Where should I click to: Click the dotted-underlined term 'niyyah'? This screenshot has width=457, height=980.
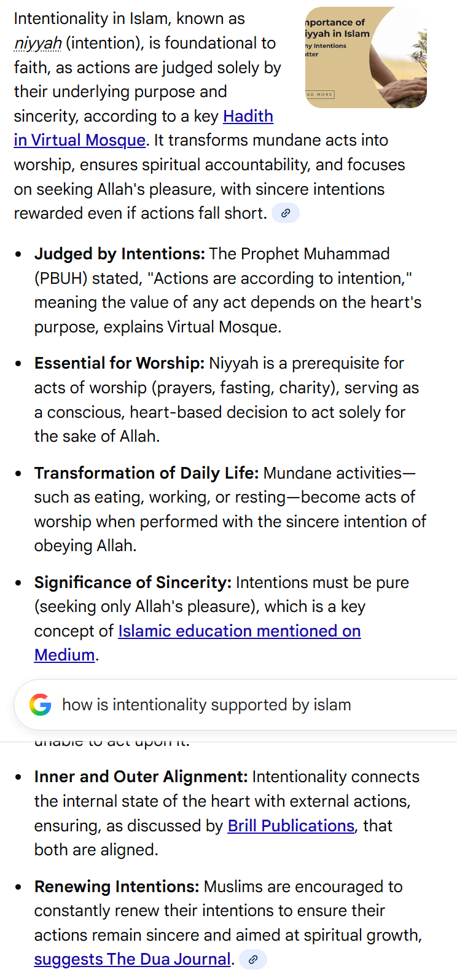click(37, 44)
